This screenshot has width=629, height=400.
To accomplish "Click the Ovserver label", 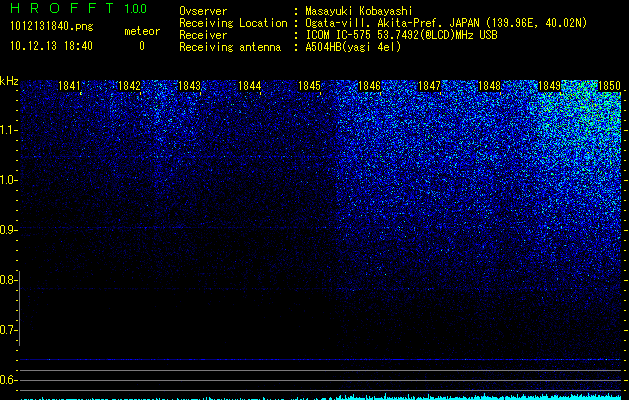I will coord(203,11).
